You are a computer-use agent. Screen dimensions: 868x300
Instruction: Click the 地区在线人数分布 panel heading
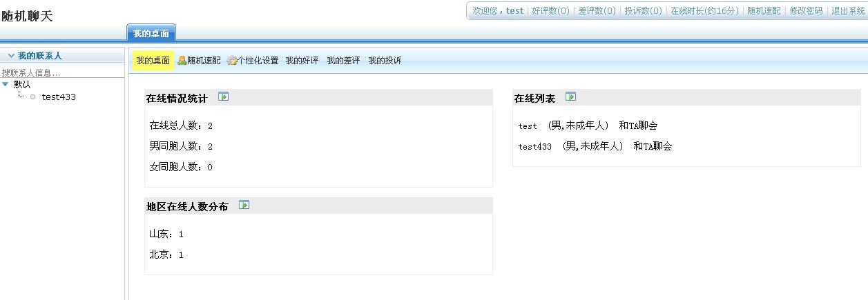[187, 207]
